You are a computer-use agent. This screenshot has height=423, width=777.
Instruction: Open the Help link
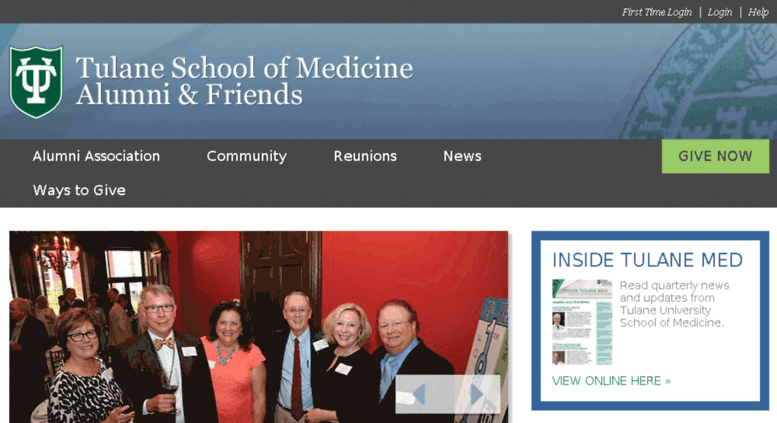758,12
